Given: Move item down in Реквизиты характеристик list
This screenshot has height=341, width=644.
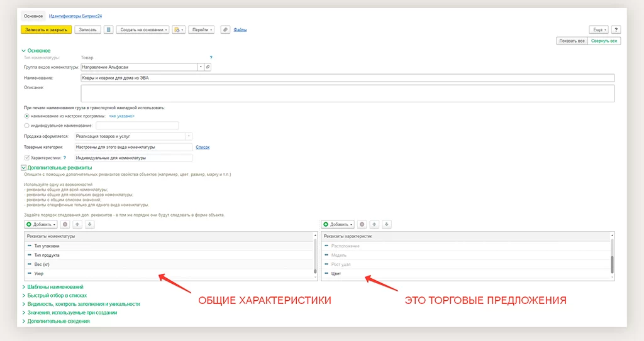Looking at the screenshot, I should click(387, 224).
